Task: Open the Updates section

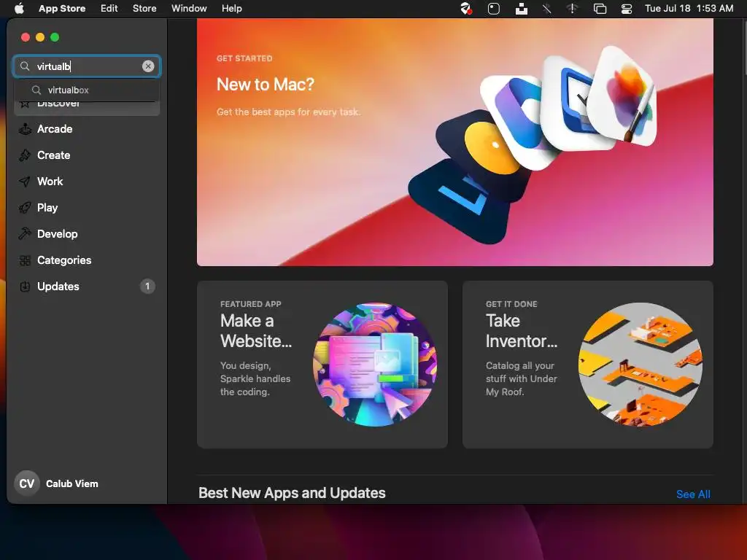Action: (x=87, y=286)
